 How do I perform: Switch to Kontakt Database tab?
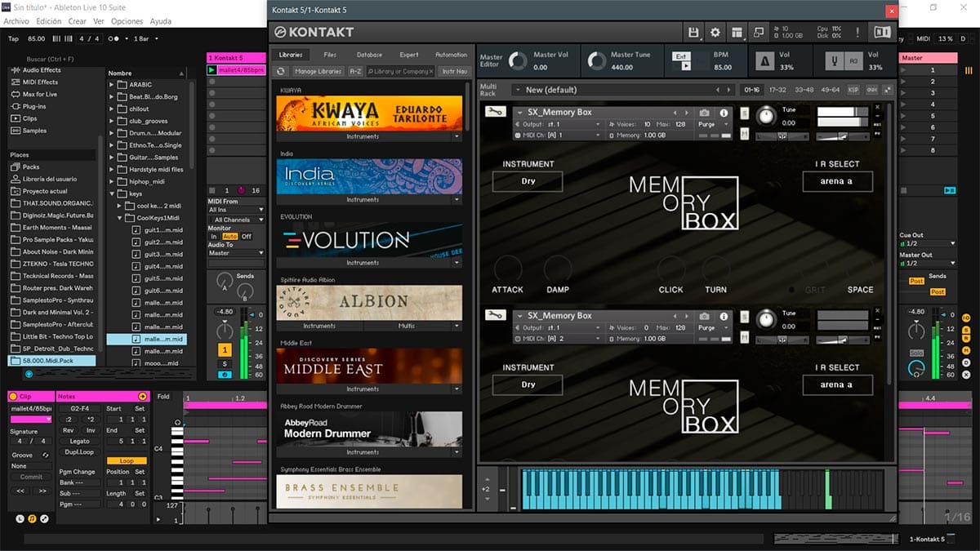tap(369, 55)
